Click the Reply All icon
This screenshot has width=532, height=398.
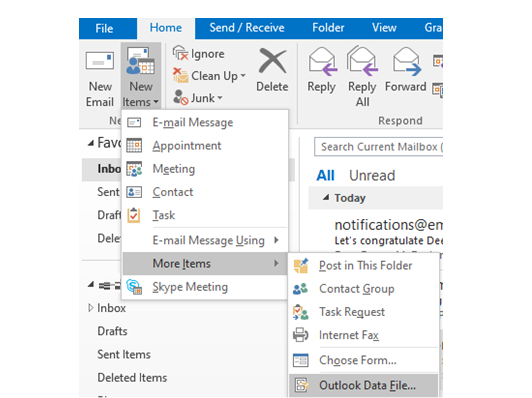[x=362, y=61]
